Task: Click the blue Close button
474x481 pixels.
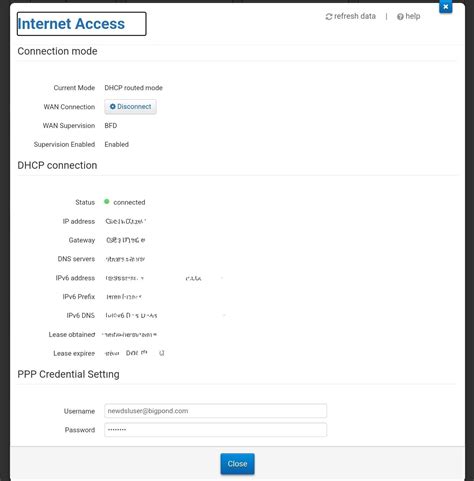Action: [237, 464]
